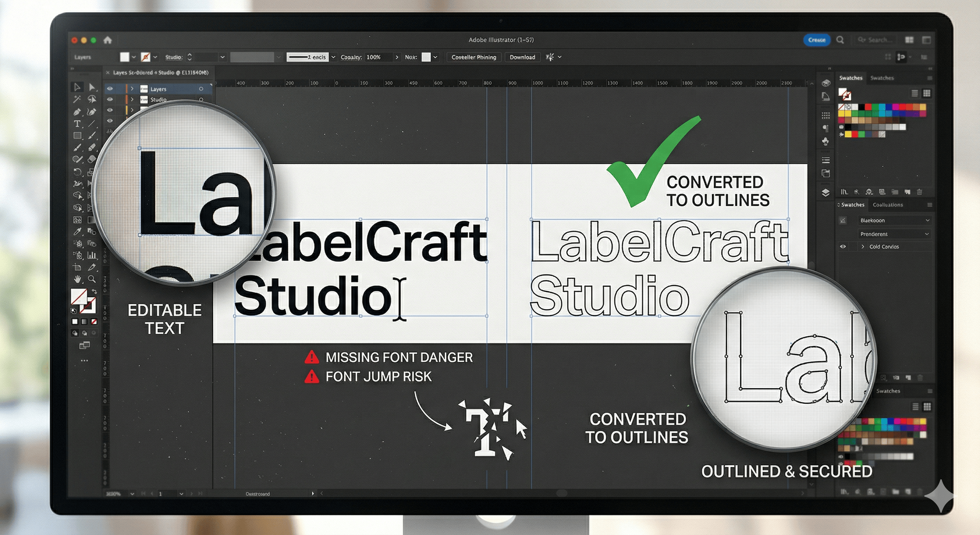Viewport: 980px width, 535px height.
Task: Select the Pen tool
Action: [77, 112]
